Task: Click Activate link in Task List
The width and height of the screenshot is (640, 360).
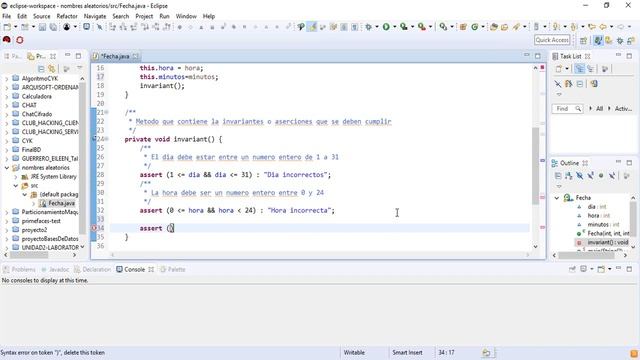Action: coord(623,109)
